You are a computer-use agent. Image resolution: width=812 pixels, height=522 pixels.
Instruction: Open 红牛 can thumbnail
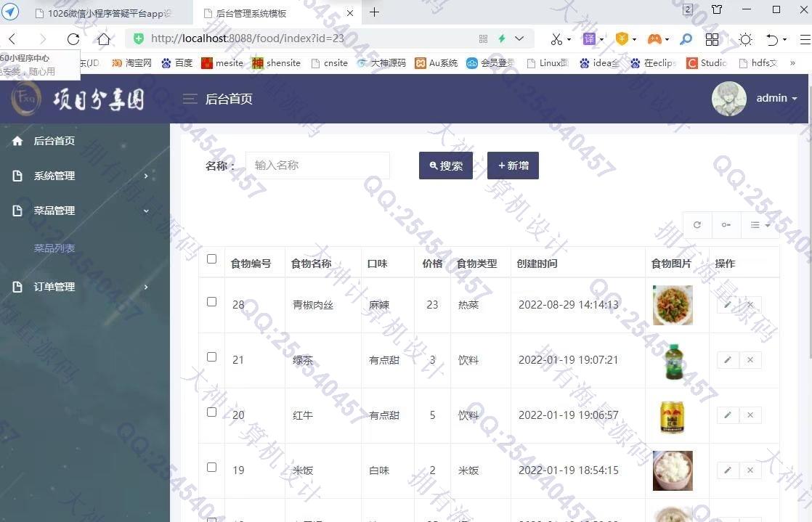[x=673, y=415]
